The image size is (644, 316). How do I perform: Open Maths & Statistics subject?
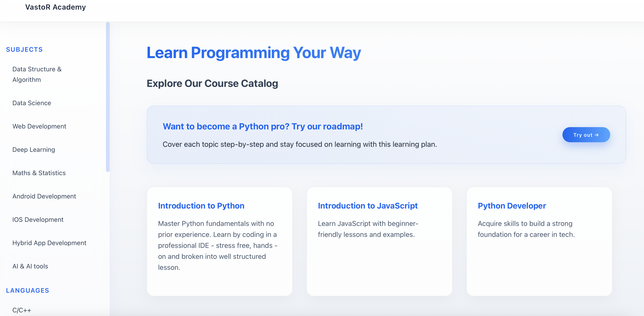coord(39,173)
